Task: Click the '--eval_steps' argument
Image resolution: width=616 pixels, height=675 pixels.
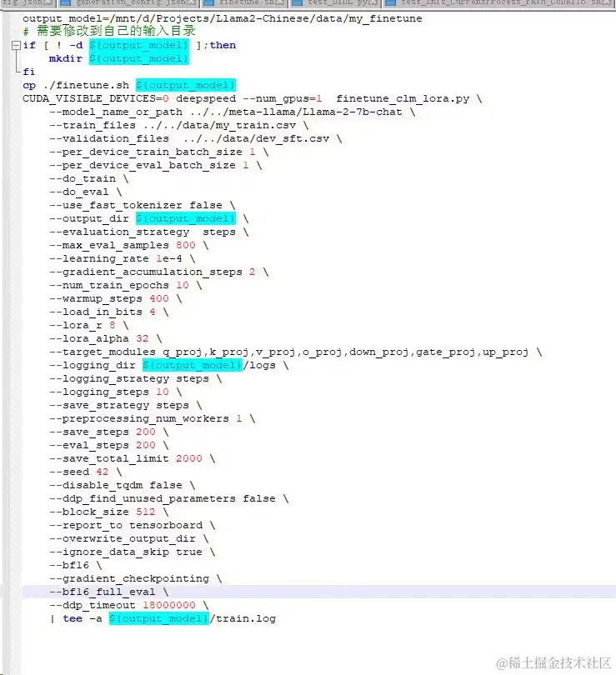Action: 88,446
